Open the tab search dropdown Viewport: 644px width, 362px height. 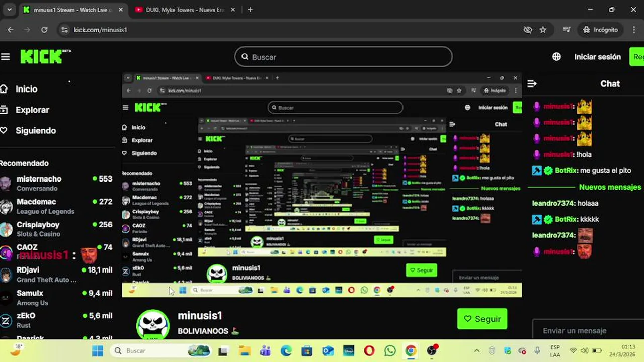9,10
